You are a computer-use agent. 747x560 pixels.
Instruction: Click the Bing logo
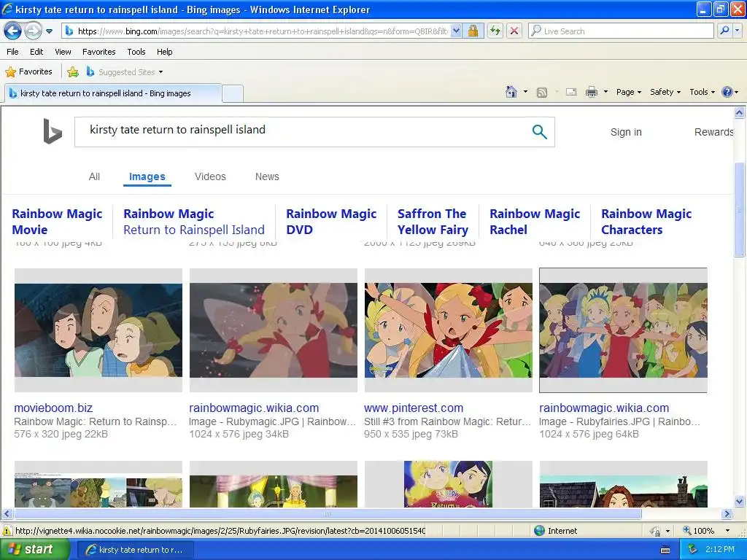tap(53, 131)
